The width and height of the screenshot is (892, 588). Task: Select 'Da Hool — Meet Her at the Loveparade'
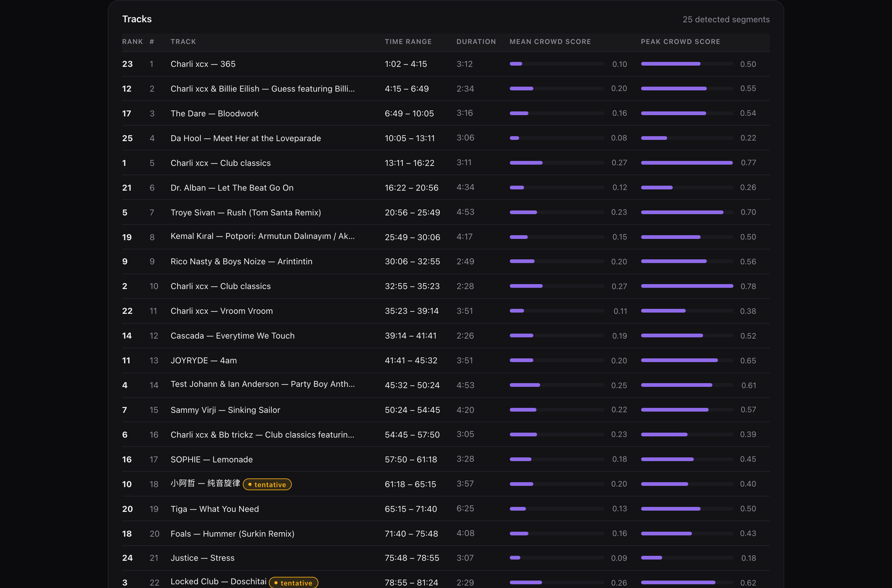246,138
